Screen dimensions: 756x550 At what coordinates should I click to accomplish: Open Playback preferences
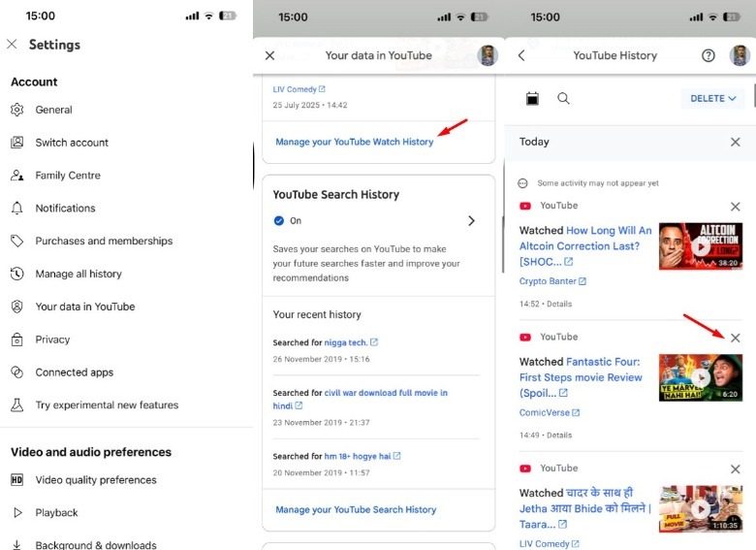[126, 512]
